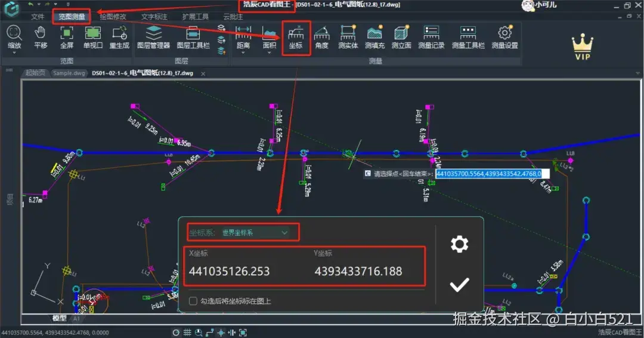Choose the 测立面 elevation measurement tool
Viewport: 644px width, 338px height.
pos(401,37)
